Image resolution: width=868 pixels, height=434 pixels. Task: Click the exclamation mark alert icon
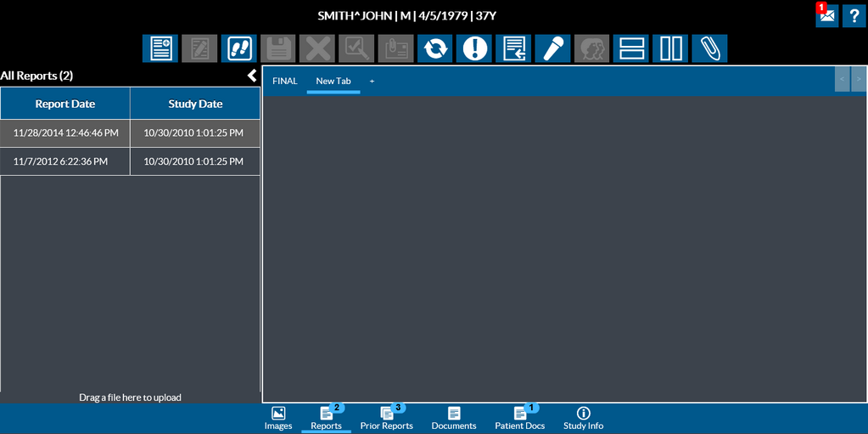click(x=474, y=48)
